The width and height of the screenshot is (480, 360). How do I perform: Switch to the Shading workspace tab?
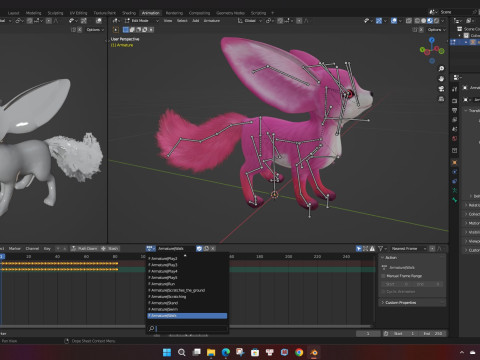click(x=129, y=13)
